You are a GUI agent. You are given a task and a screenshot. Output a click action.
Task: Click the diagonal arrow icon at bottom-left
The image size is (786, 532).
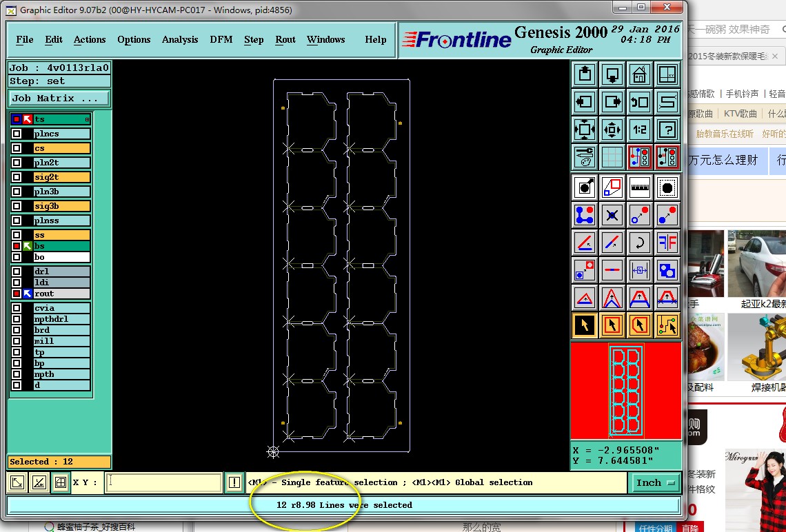click(x=17, y=482)
